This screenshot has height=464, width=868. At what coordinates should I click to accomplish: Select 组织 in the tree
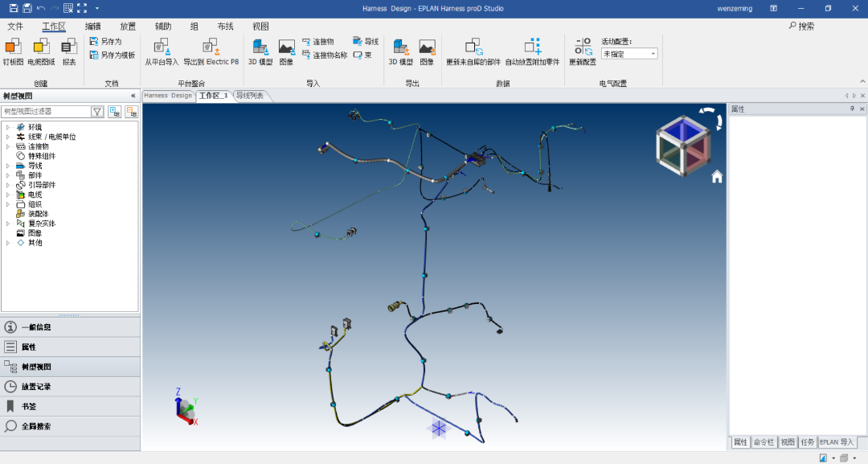click(x=35, y=204)
